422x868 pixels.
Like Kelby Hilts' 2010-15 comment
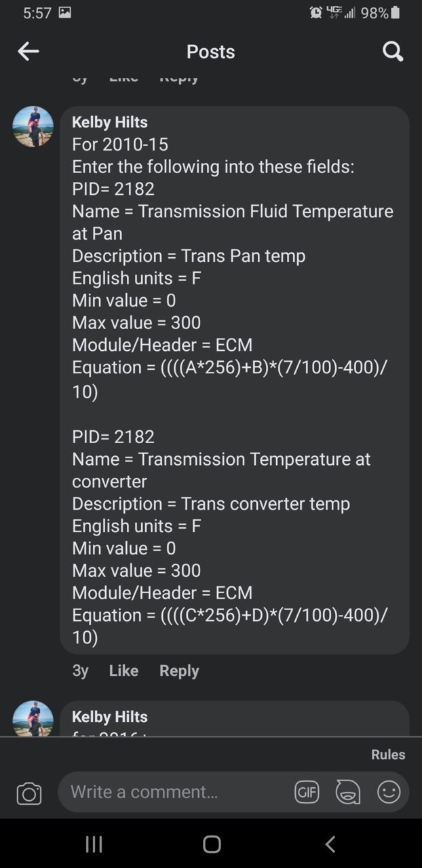[123, 671]
